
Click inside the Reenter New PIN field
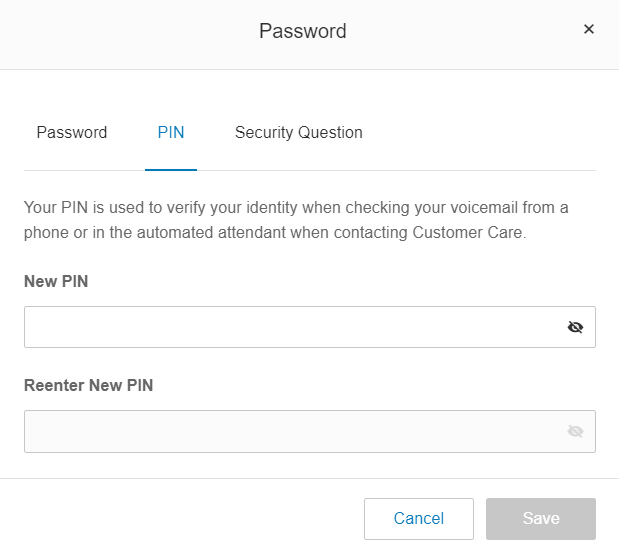pos(310,431)
